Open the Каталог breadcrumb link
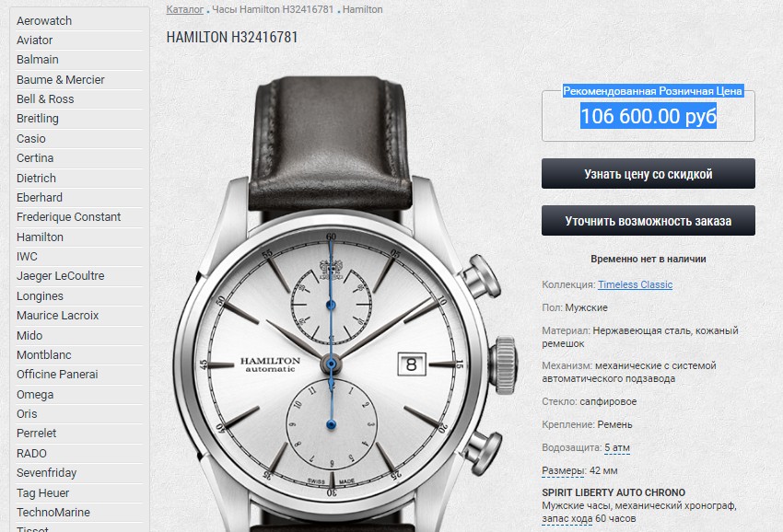This screenshot has height=532, width=783. (x=185, y=9)
